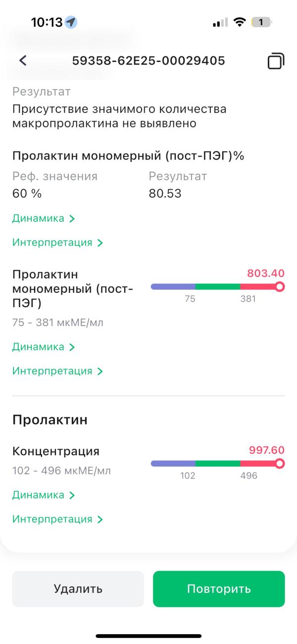The height and width of the screenshot is (644, 297).
Task: Tap the 803.40 marker on range bar
Action: point(280,286)
